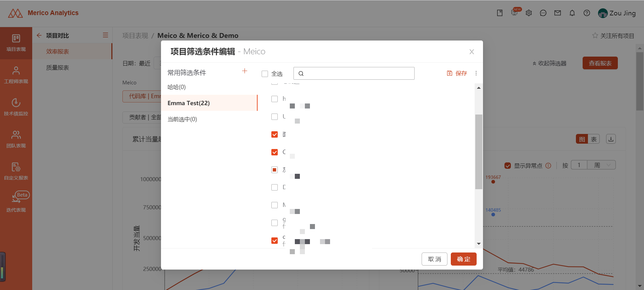Open the notifications bell

point(572,13)
